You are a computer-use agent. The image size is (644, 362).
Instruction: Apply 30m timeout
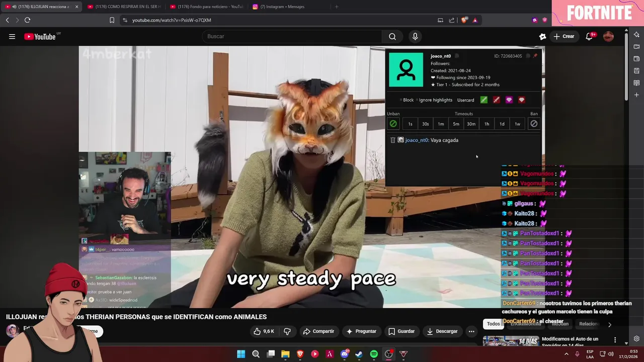[471, 124]
